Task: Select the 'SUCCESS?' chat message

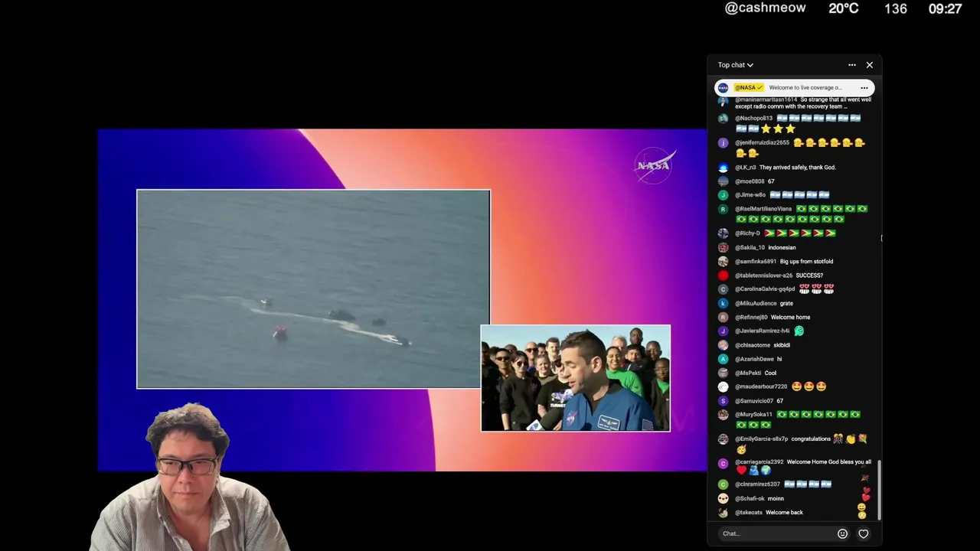Action: pos(809,275)
